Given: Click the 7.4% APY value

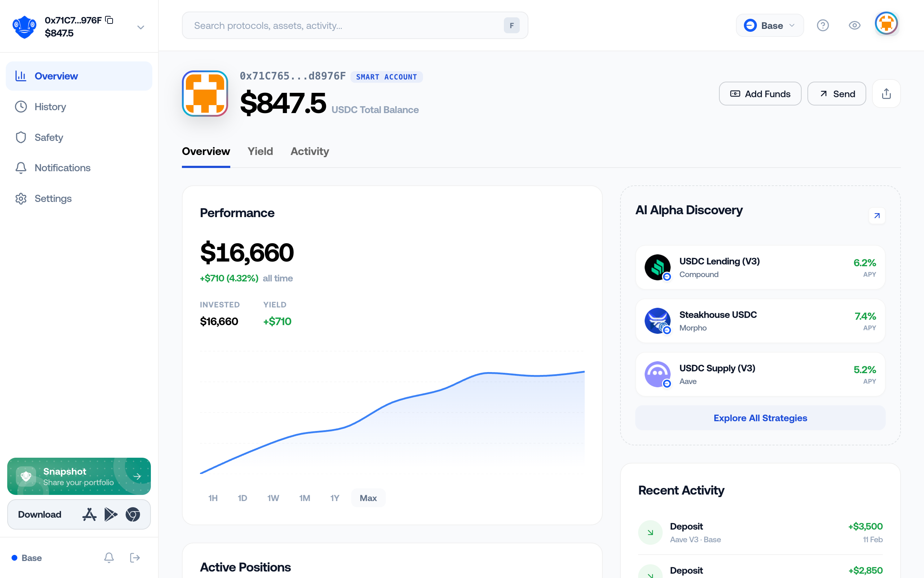Looking at the screenshot, I should pyautogui.click(x=865, y=316).
